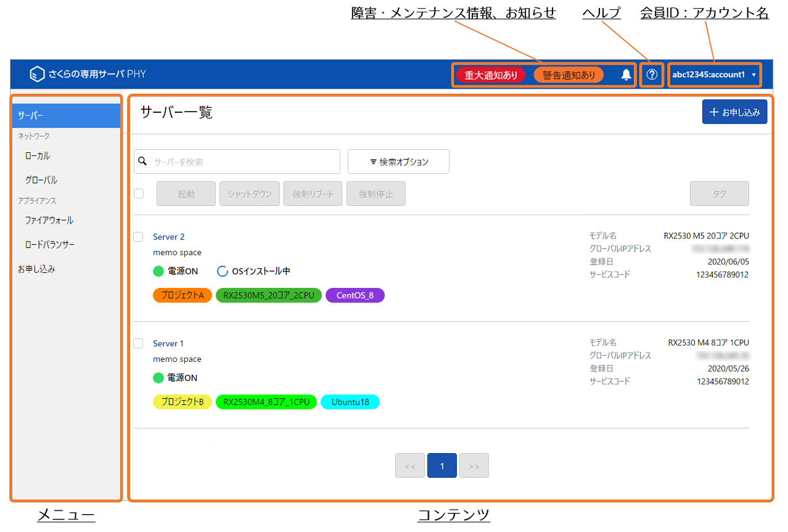This screenshot has height=532, width=788.
Task: Click the red 重大通知あり badge
Action: click(x=491, y=75)
